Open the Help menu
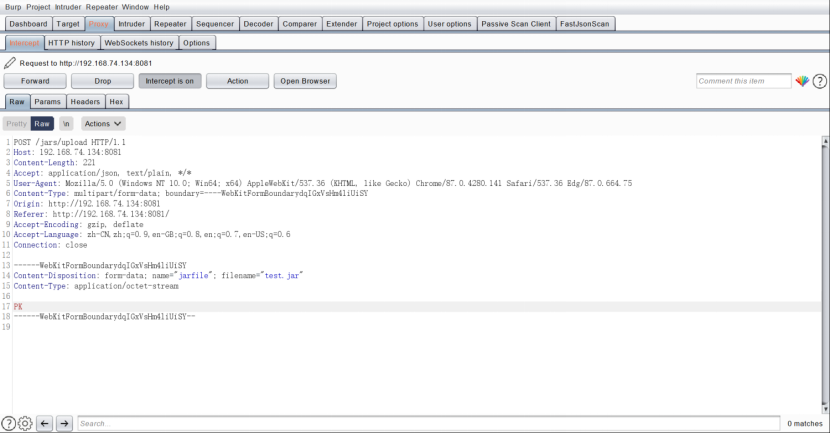The width and height of the screenshot is (830, 433). [161, 7]
